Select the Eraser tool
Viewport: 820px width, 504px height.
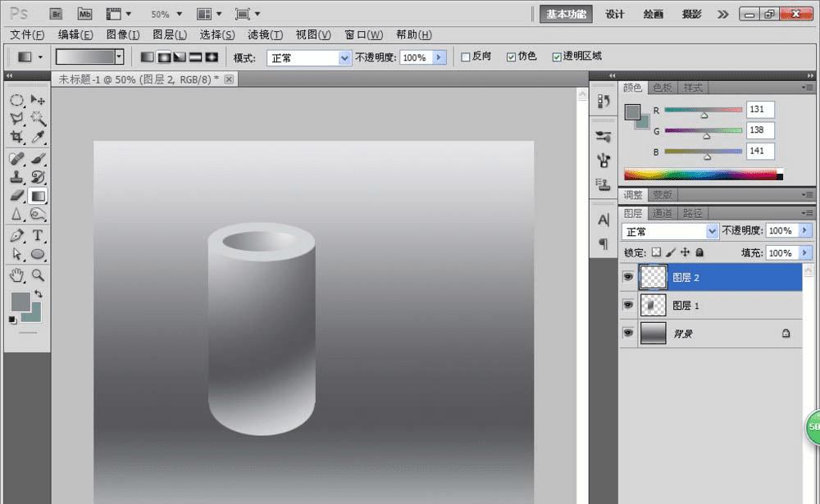coord(16,196)
